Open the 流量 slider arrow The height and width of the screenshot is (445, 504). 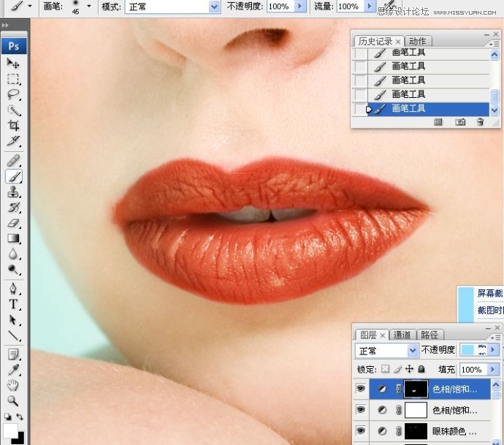(370, 6)
